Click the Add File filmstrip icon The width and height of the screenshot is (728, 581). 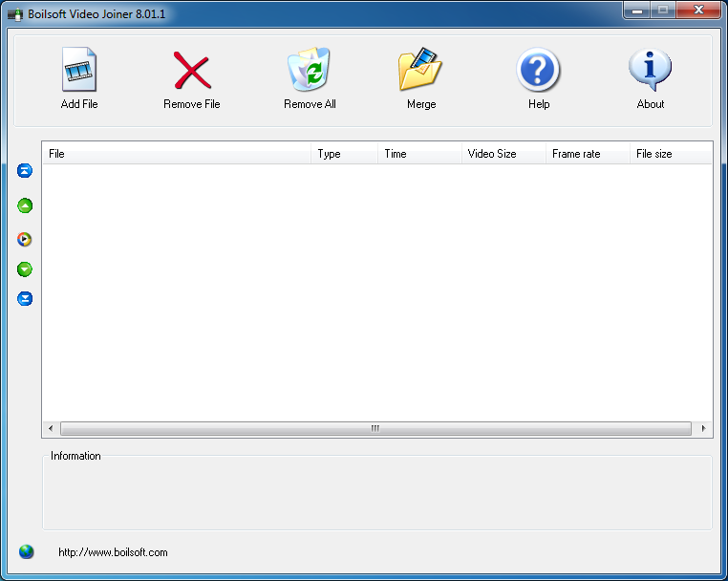coord(79,70)
